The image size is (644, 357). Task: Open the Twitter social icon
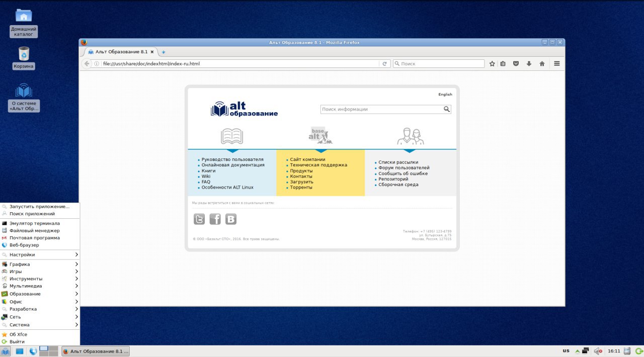[199, 219]
